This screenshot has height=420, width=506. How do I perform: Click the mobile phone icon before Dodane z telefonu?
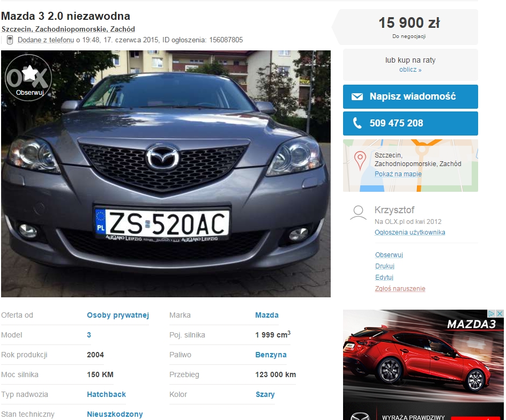coord(10,40)
